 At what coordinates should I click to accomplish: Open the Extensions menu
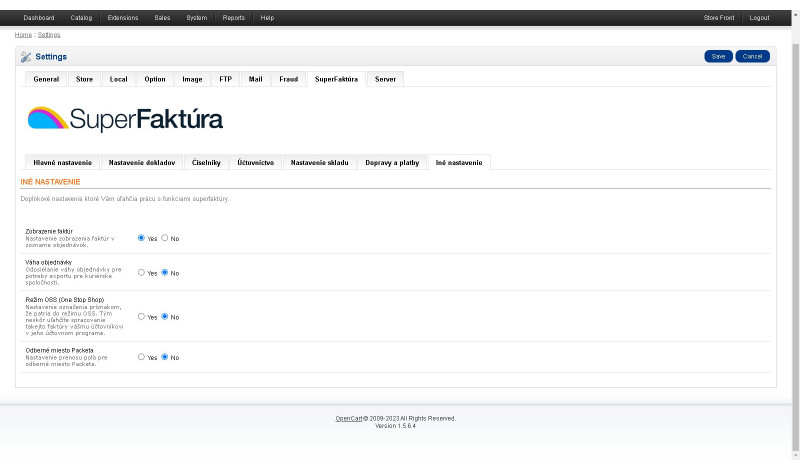pos(123,18)
